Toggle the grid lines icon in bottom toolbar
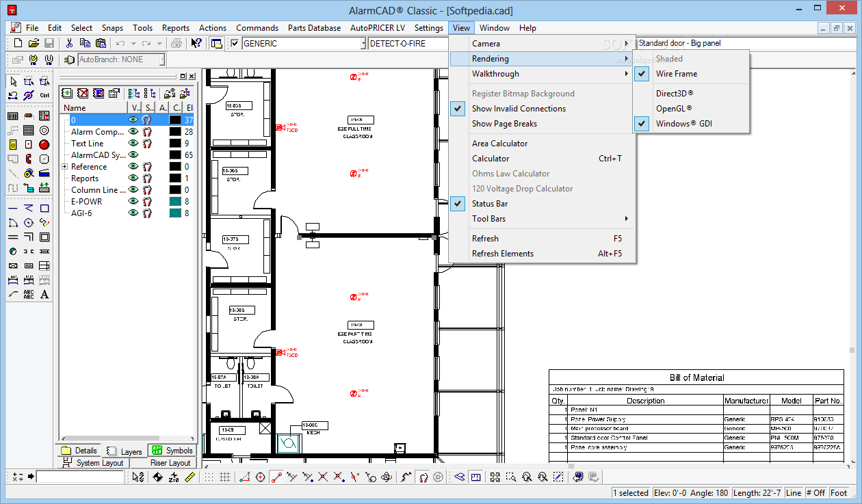 (x=224, y=477)
